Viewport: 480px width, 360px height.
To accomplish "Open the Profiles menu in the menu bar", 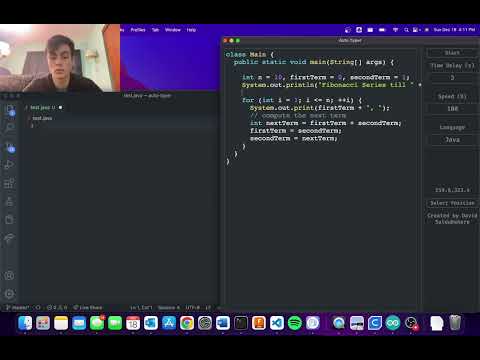I will click(138, 30).
